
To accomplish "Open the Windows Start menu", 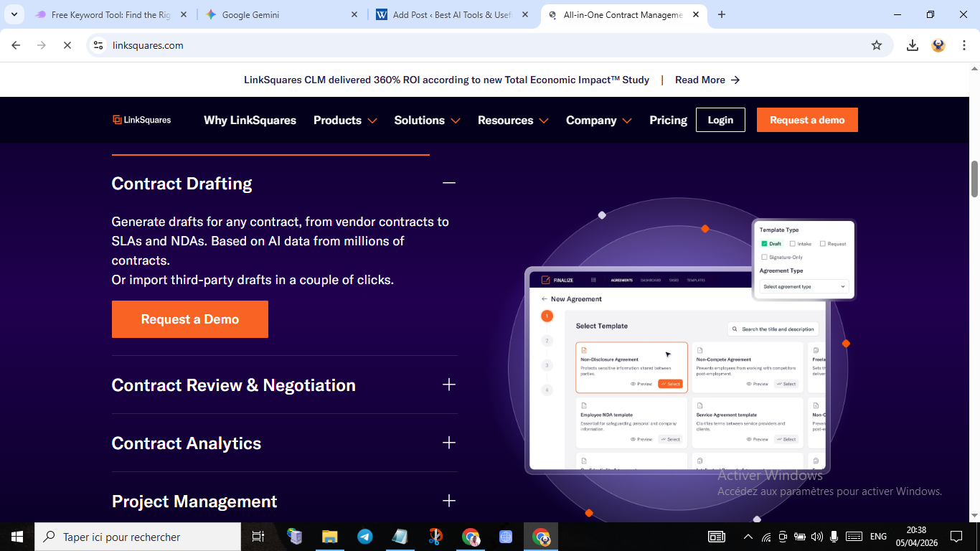I will coord(17,537).
